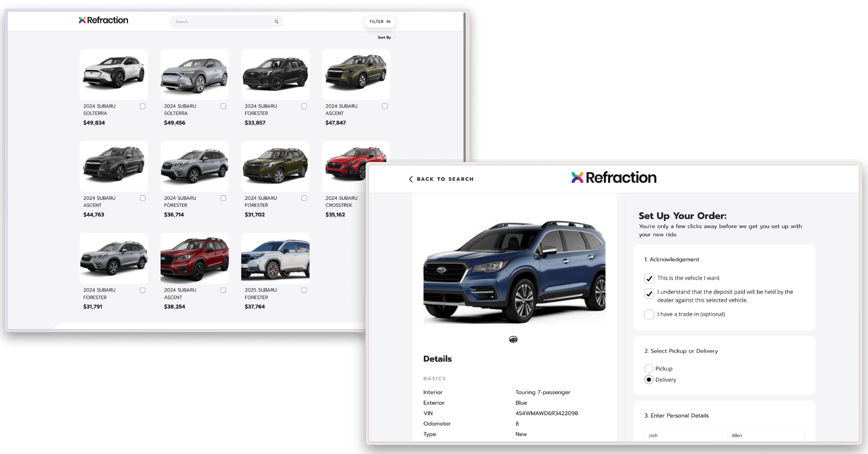
Task: Tick checkbox for the $47,847 Ascent
Action: 385,106
